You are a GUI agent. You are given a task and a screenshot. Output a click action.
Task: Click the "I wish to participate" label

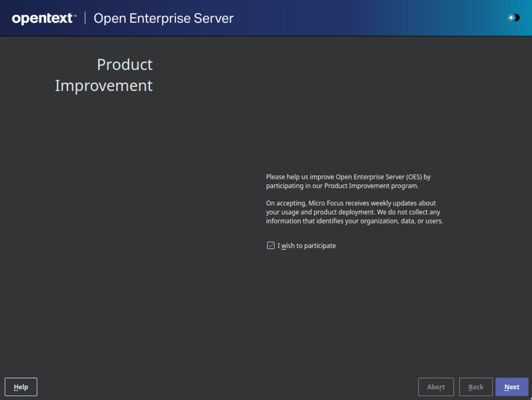(x=307, y=246)
